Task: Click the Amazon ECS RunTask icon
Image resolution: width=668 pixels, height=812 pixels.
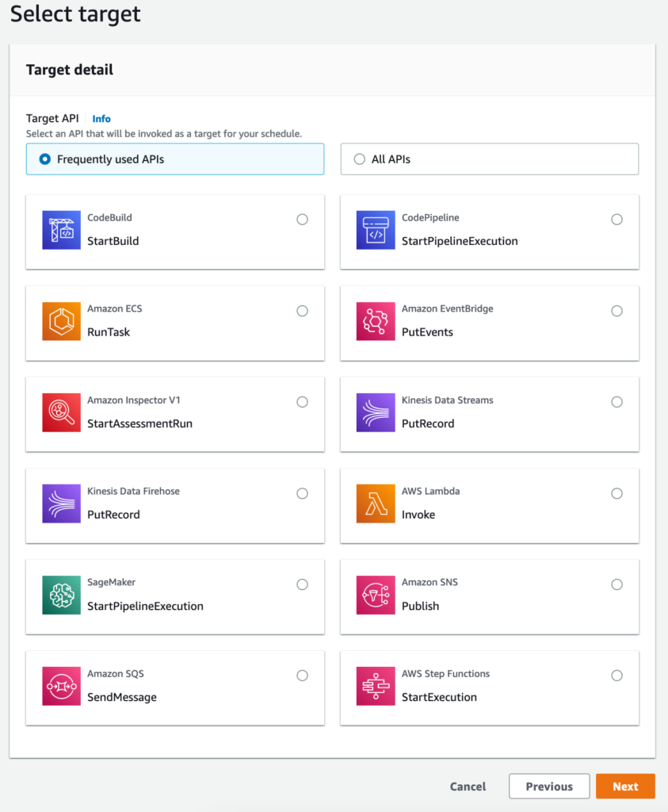Action: (61, 321)
